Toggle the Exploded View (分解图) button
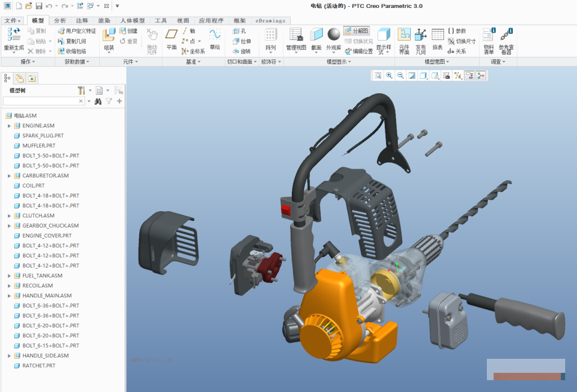 (357, 31)
